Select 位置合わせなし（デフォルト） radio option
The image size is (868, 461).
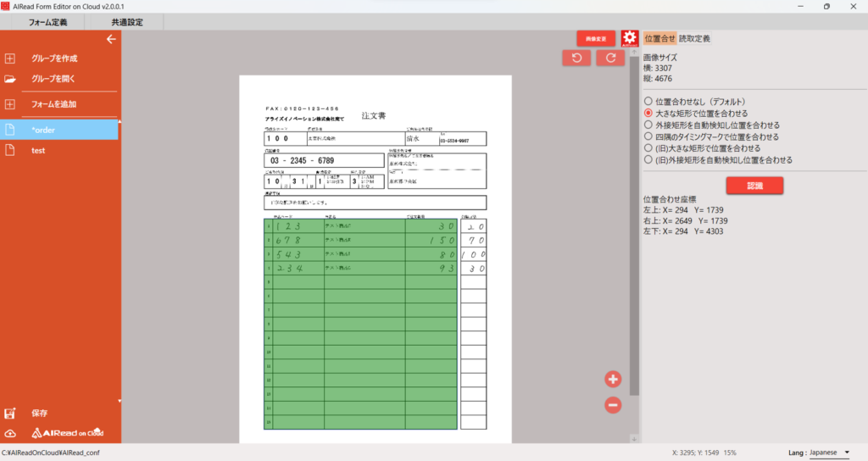[648, 101]
